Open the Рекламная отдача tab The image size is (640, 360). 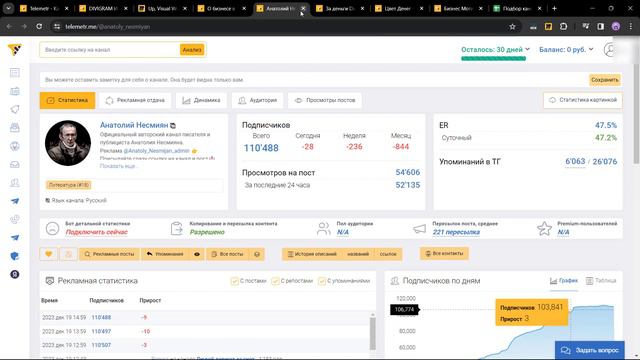tap(135, 100)
